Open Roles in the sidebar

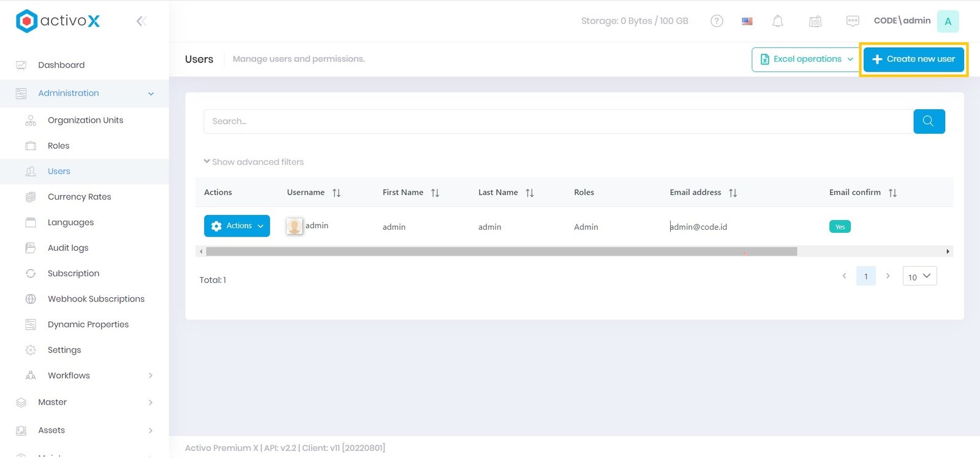click(x=59, y=146)
